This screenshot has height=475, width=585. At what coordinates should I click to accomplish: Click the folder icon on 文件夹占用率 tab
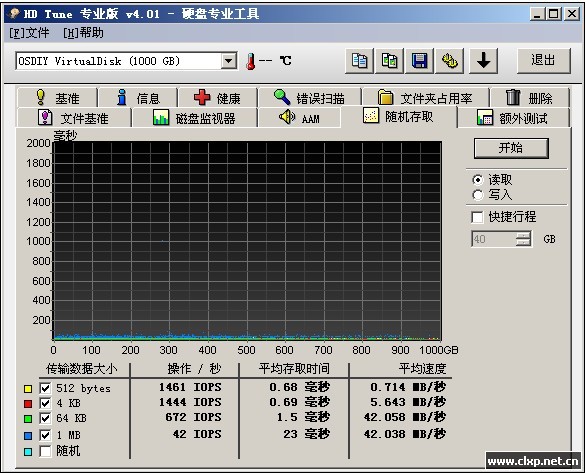point(385,97)
